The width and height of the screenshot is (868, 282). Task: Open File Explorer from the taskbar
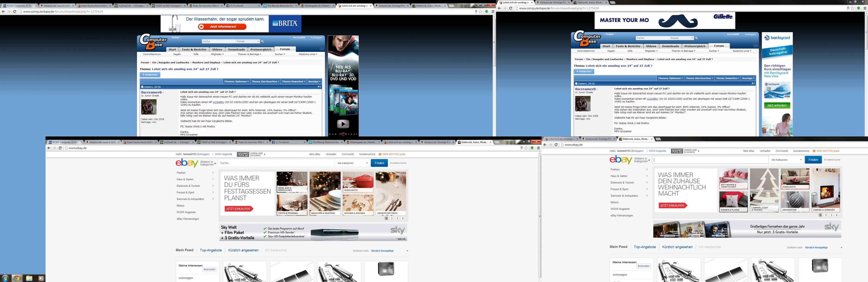[x=29, y=278]
